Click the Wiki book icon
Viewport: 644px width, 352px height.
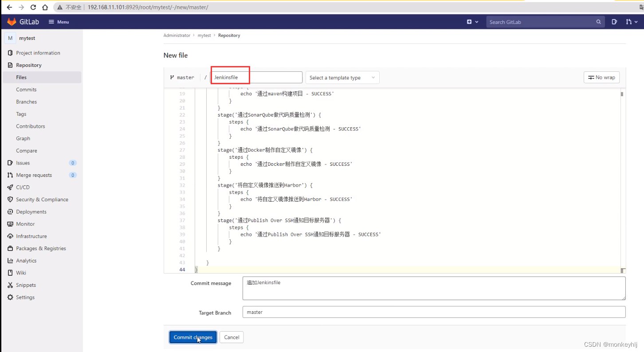(x=10, y=273)
